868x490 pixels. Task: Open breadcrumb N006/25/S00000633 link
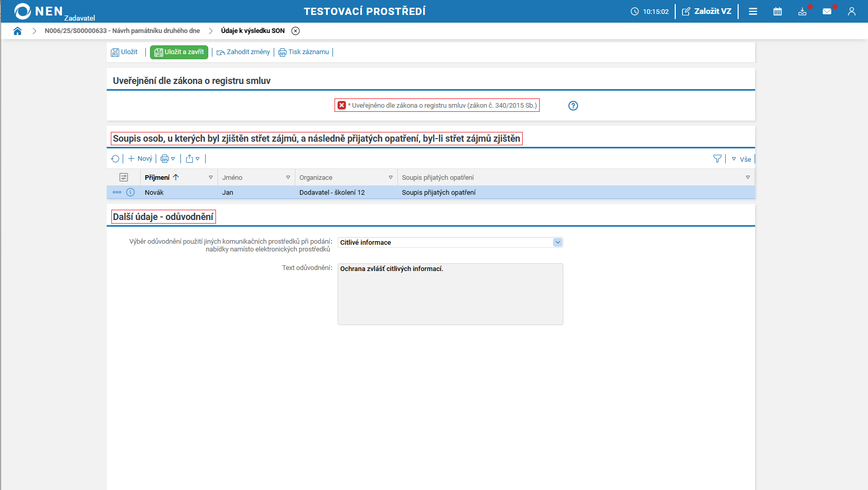(122, 31)
